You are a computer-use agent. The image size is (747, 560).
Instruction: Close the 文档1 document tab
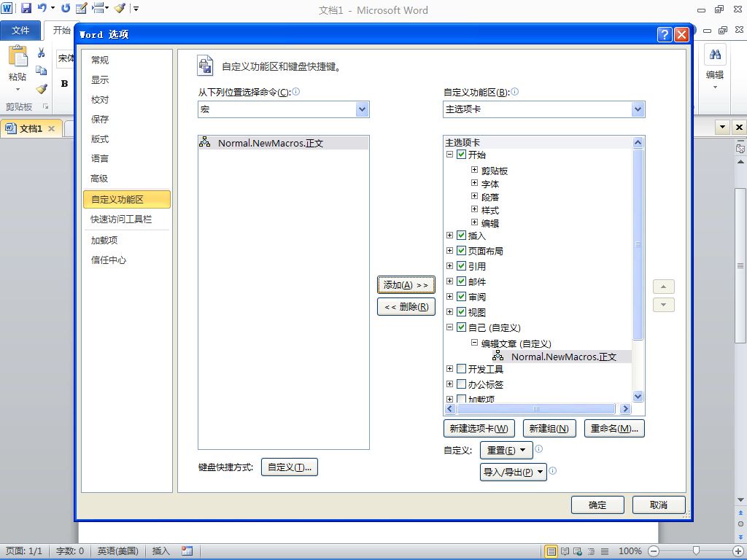point(52,128)
